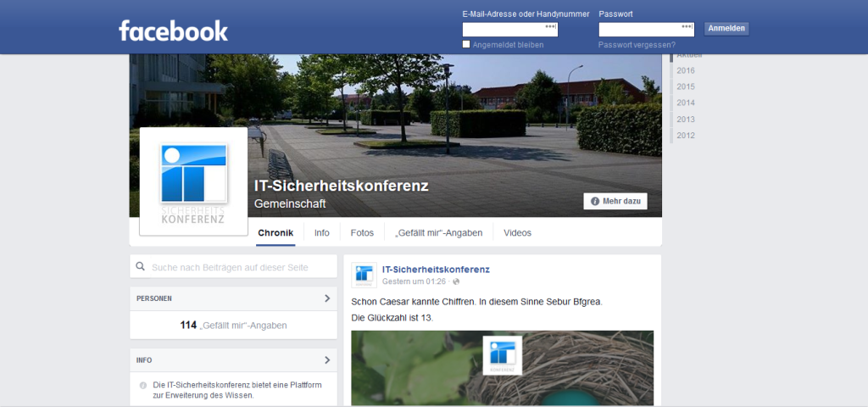The height and width of the screenshot is (407, 868).
Task: Focus the E-Mail-Adresse oder Handynummer field
Action: point(509,30)
